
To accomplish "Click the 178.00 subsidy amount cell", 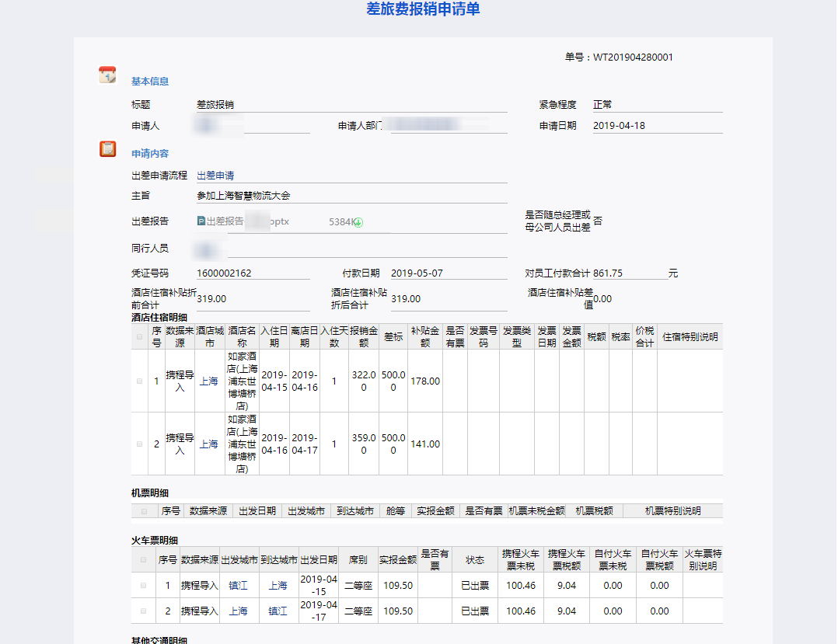I will [x=425, y=381].
